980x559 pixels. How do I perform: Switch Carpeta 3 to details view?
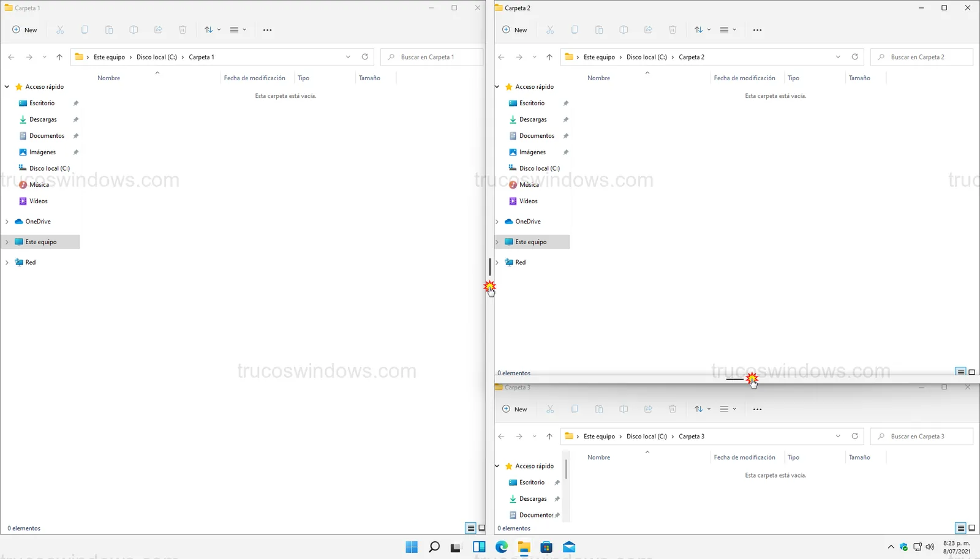pyautogui.click(x=960, y=528)
